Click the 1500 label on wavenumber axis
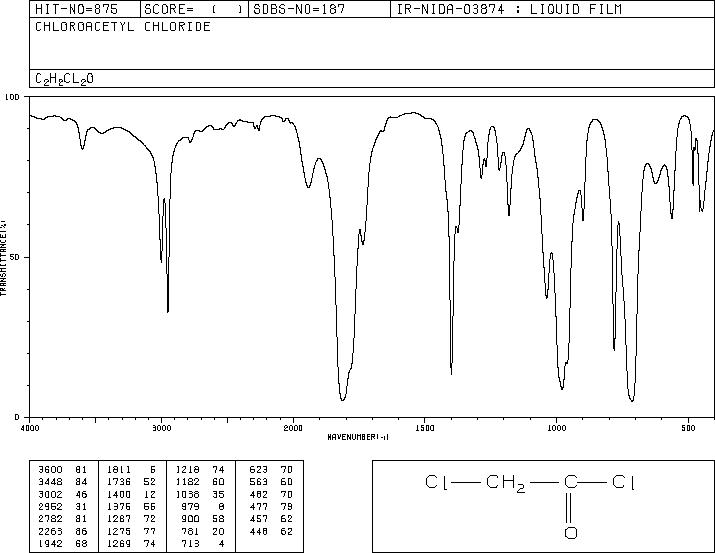 point(425,428)
